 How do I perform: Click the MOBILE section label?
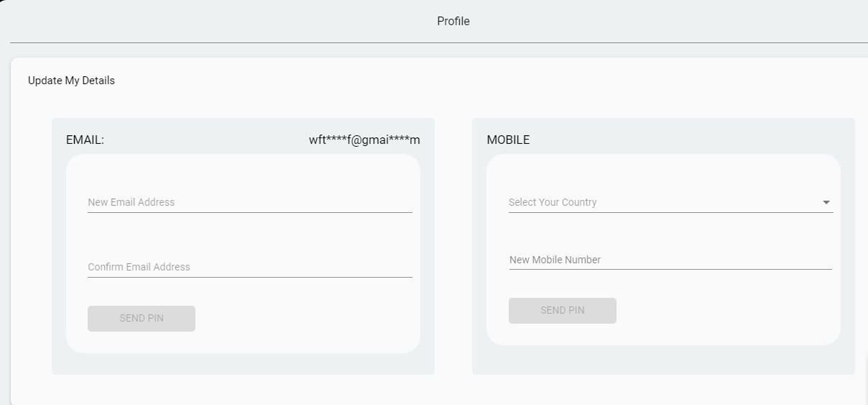[508, 140]
